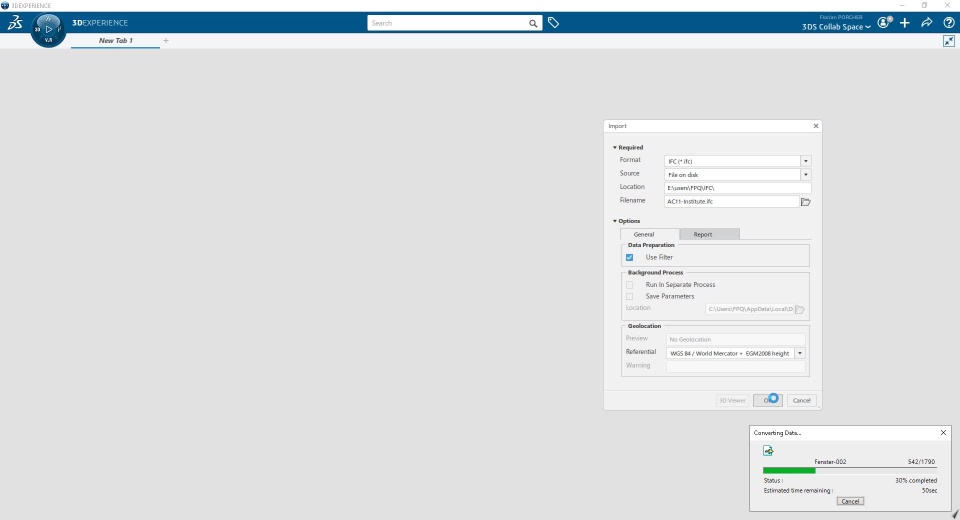Click the '542/1790' counter text
Screen dimensions: 960x520
pyautogui.click(x=921, y=462)
